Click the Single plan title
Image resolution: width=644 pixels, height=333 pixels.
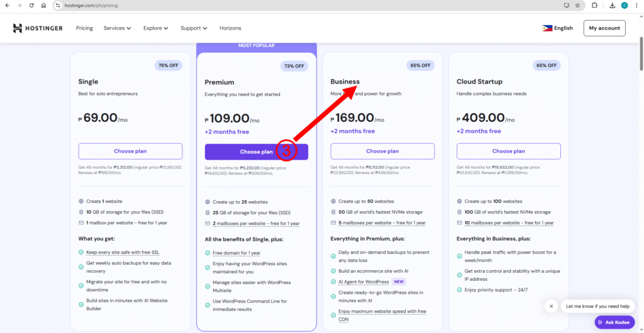point(88,82)
